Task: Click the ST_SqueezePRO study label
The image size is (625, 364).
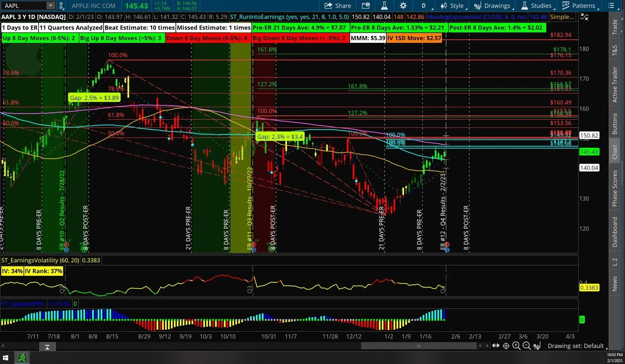Action: [x=23, y=304]
